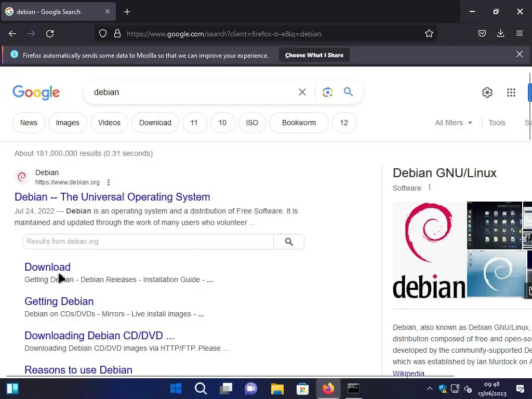
Task: Bookmark this page with the star icon
Action: point(429,34)
